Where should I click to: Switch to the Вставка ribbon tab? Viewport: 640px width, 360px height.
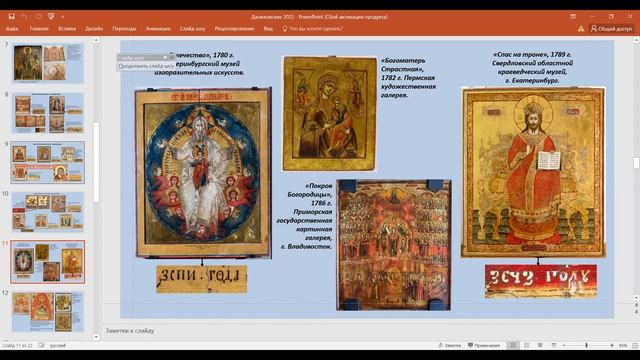click(x=67, y=29)
